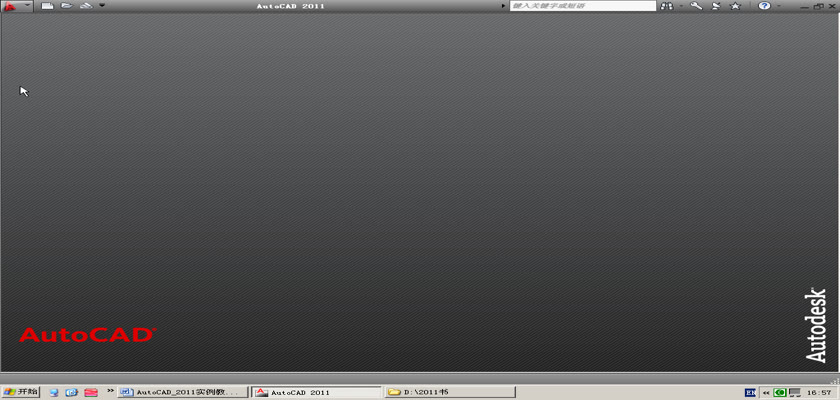Image resolution: width=840 pixels, height=400 pixels.
Task: Click the Show Desktop quick launch icon
Action: click(x=54, y=393)
